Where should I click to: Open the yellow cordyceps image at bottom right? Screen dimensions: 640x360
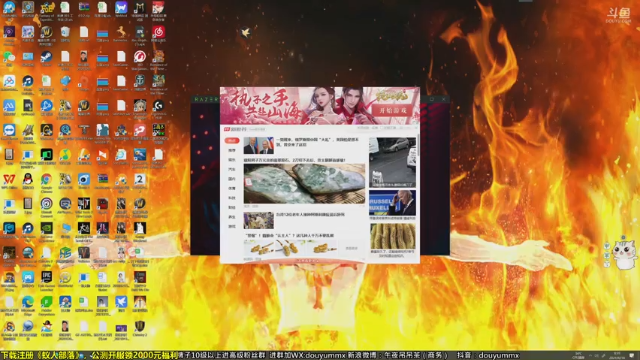(x=392, y=236)
